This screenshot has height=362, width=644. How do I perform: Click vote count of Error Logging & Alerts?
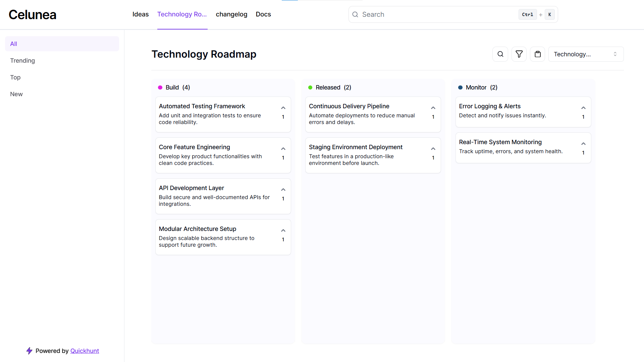pos(583,117)
